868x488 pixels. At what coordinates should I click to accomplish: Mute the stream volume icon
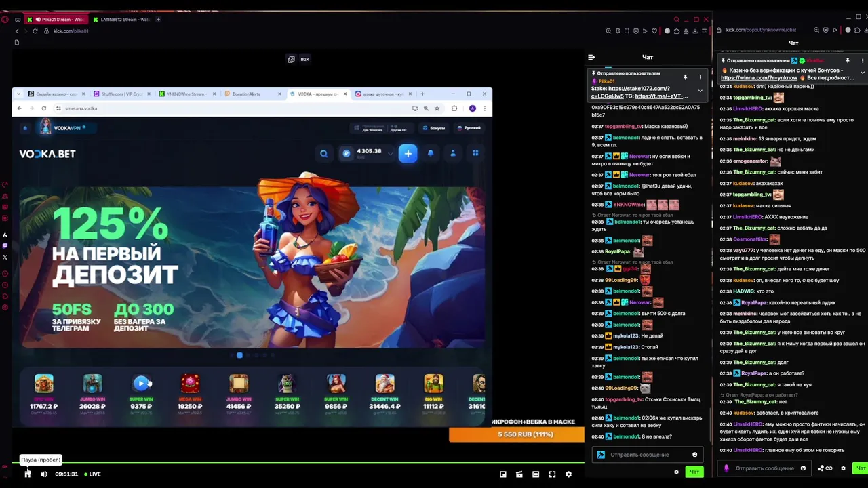tap(44, 474)
